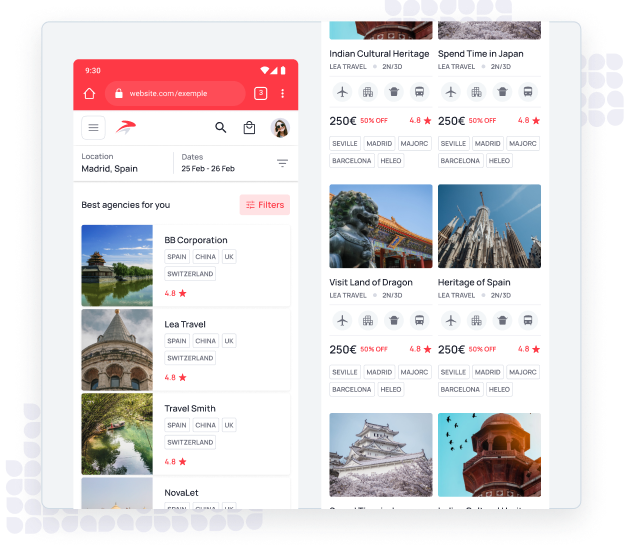Viewport: 643px width, 548px height.
Task: Select the UK tag under Lea Travel
Action: point(229,341)
